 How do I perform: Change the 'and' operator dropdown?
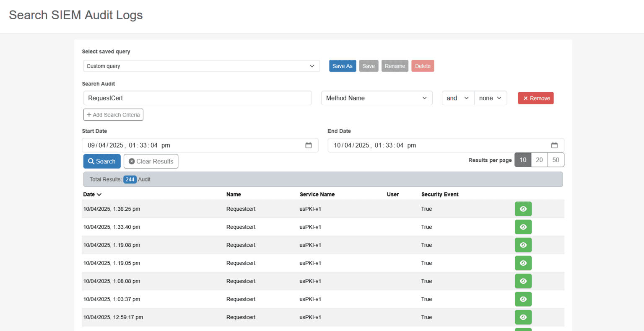[458, 98]
